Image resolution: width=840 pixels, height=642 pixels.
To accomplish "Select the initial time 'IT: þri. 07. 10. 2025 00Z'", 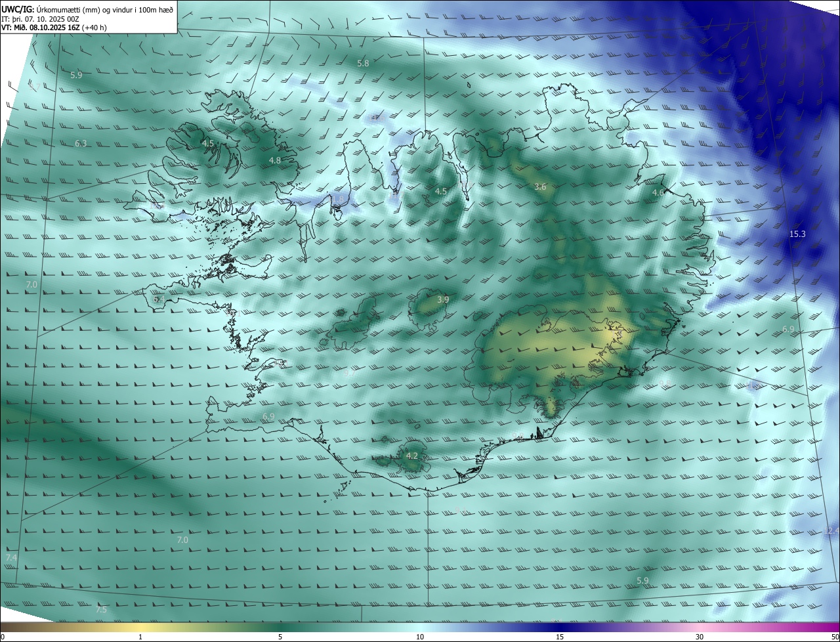I will [x=41, y=18].
